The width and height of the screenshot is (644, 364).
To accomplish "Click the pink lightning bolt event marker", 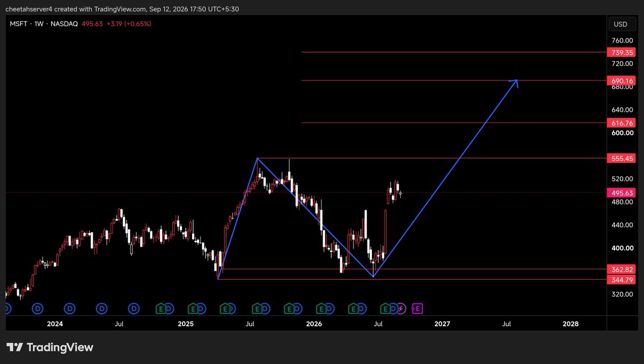I will pos(401,309).
